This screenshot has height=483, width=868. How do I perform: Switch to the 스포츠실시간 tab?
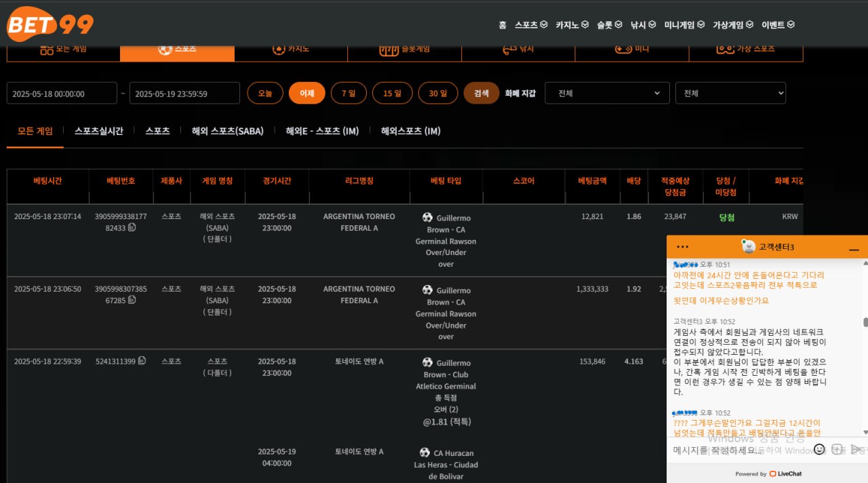[x=99, y=131]
